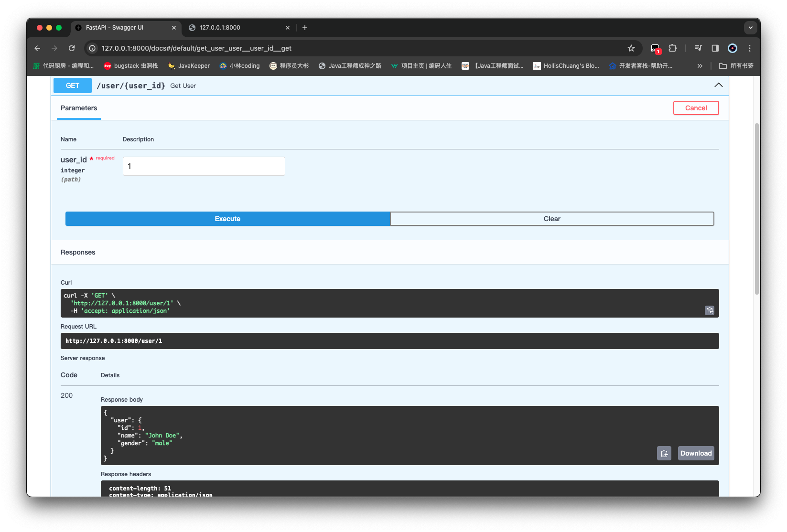
Task: Open the Chrome three-dot menu
Action: point(749,48)
